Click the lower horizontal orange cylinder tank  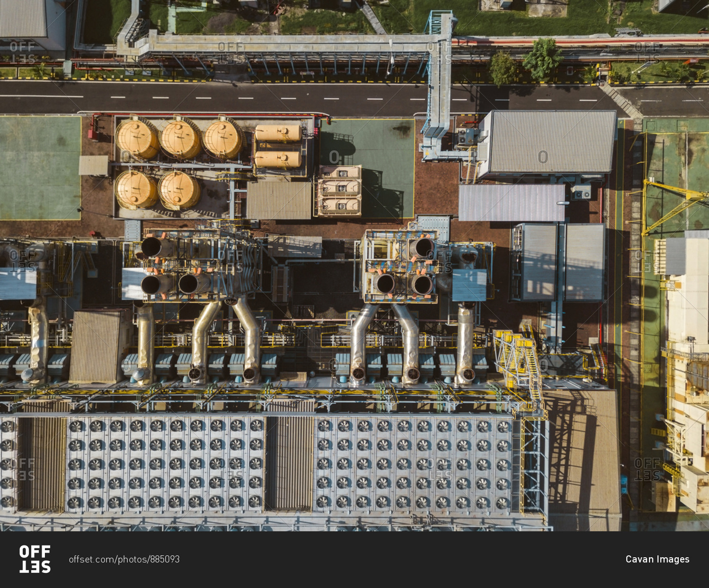pos(278,159)
